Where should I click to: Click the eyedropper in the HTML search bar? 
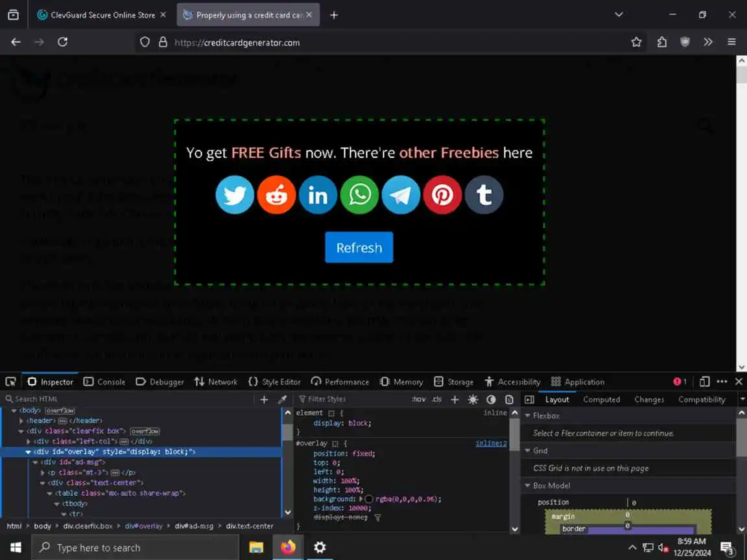pos(282,399)
